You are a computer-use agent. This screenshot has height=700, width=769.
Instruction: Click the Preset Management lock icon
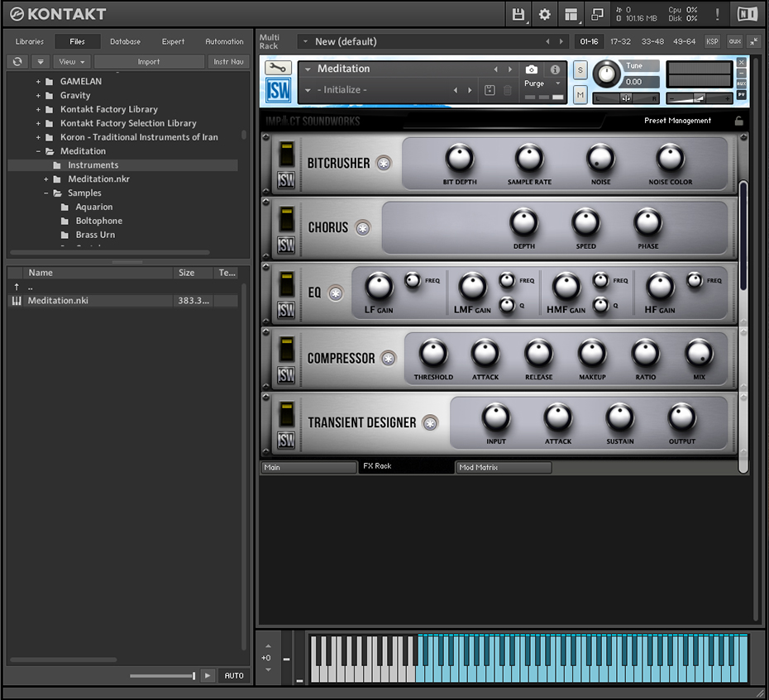(x=739, y=121)
